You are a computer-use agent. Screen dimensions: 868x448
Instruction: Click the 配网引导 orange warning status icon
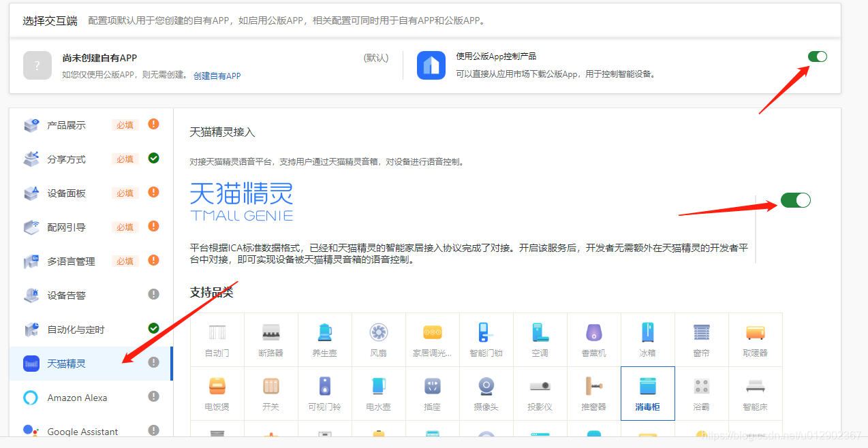coord(154,226)
